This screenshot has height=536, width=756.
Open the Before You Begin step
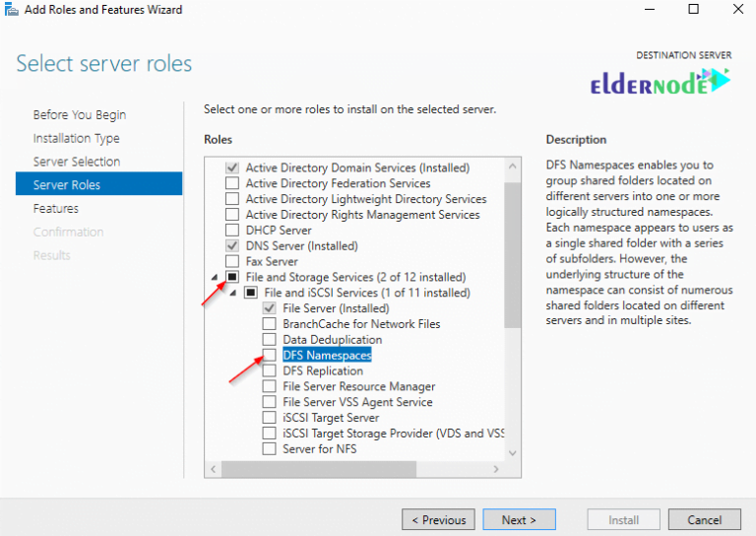pos(80,115)
